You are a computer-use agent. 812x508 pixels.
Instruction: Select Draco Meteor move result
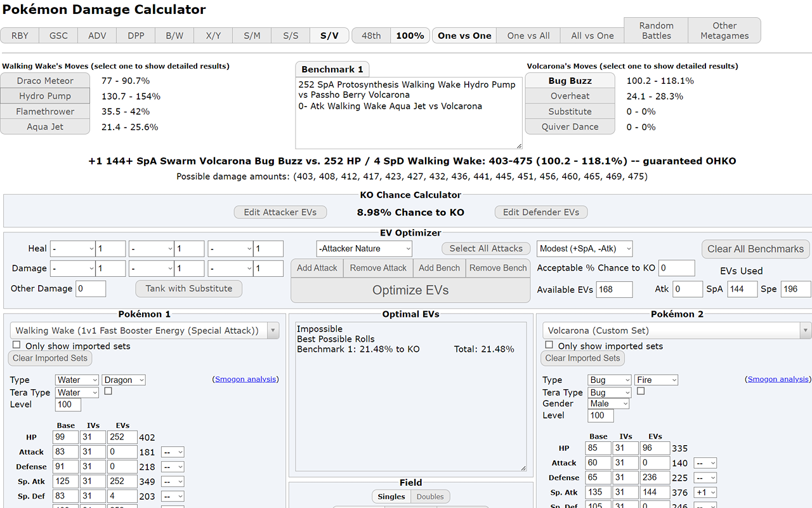coord(45,81)
